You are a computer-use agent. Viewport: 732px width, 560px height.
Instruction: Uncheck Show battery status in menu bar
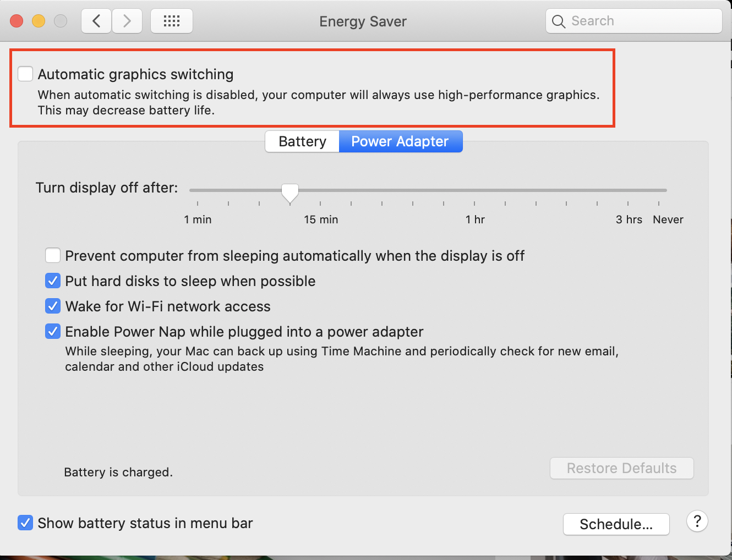click(25, 523)
